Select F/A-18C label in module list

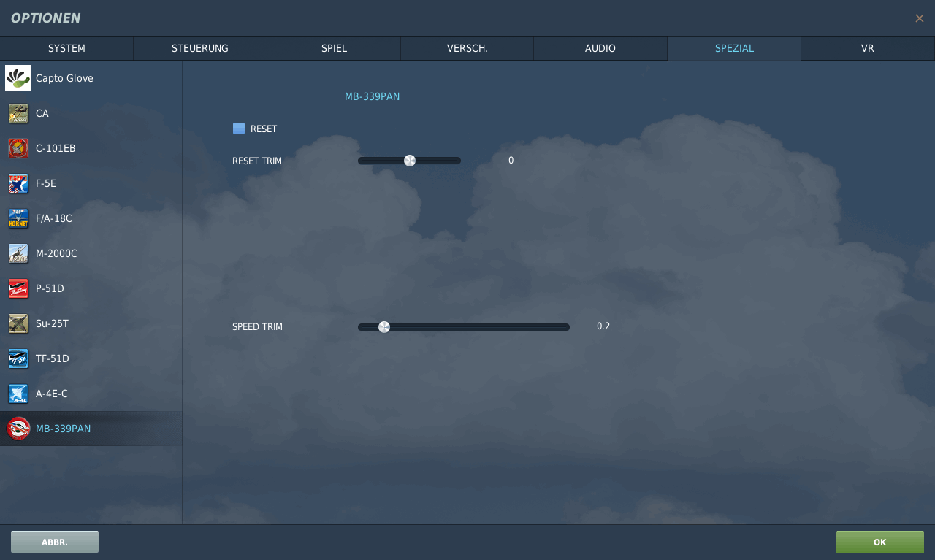tap(54, 218)
